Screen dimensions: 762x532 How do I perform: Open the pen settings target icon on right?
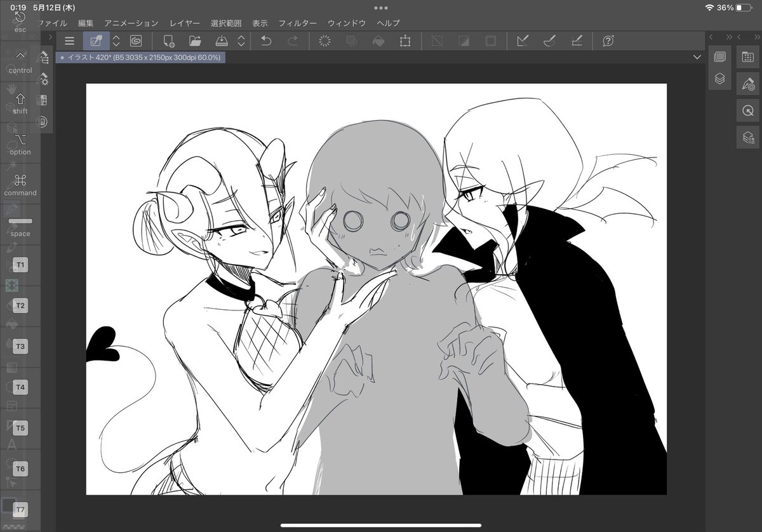tap(747, 83)
